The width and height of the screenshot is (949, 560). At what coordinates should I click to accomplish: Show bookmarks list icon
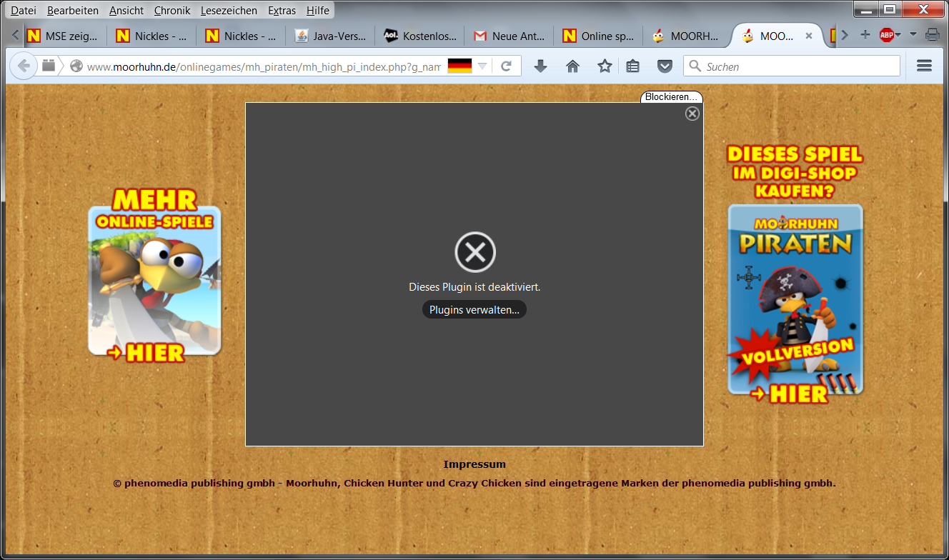click(x=632, y=66)
